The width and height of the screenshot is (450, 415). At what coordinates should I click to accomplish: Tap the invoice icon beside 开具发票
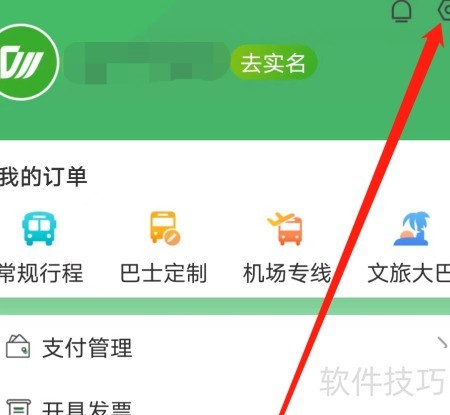click(19, 407)
